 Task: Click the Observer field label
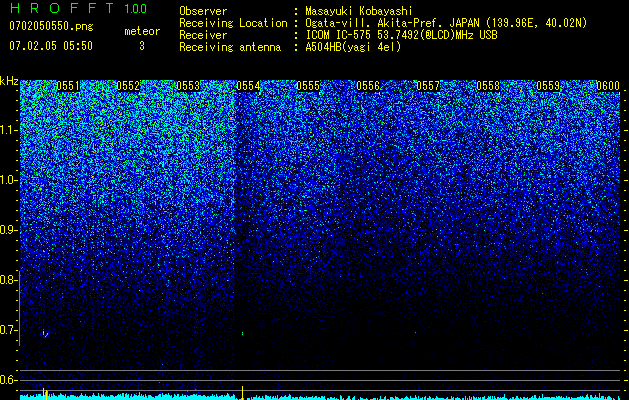[203, 11]
